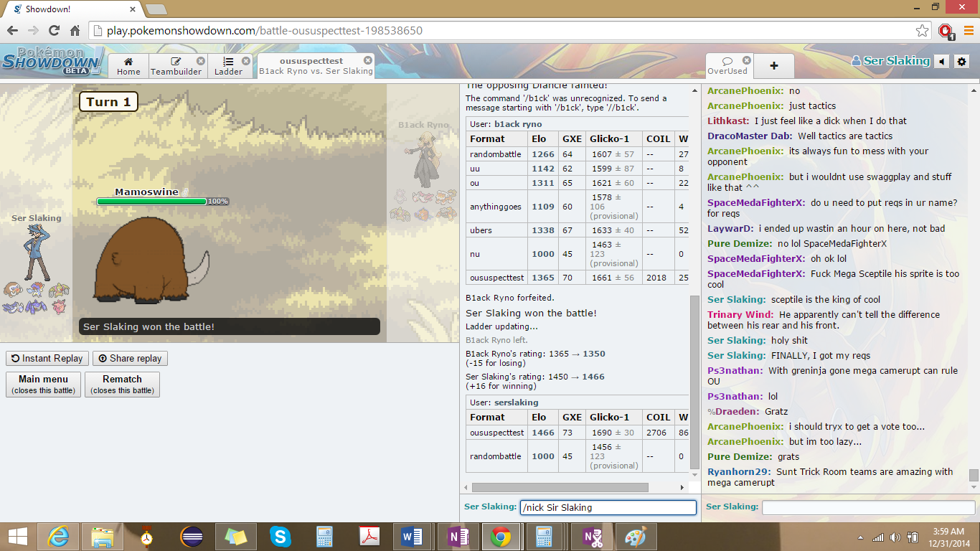Image resolution: width=980 pixels, height=551 pixels.
Task: Click the Instant Replay button
Action: tap(47, 358)
